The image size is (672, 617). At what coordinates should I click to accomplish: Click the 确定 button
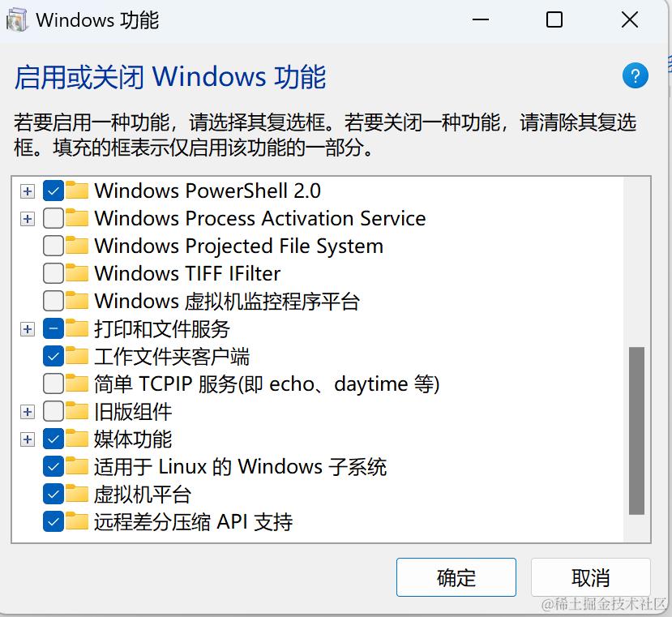tap(456, 577)
